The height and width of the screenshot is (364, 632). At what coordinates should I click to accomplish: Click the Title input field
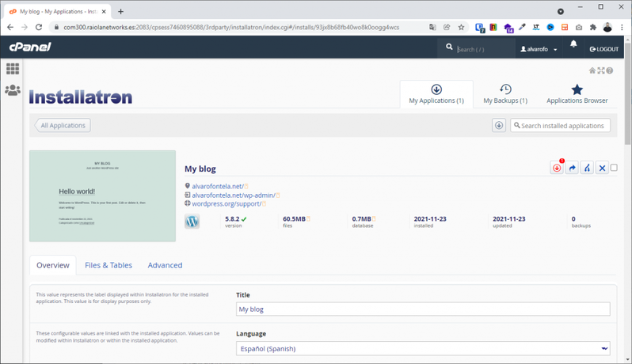423,309
